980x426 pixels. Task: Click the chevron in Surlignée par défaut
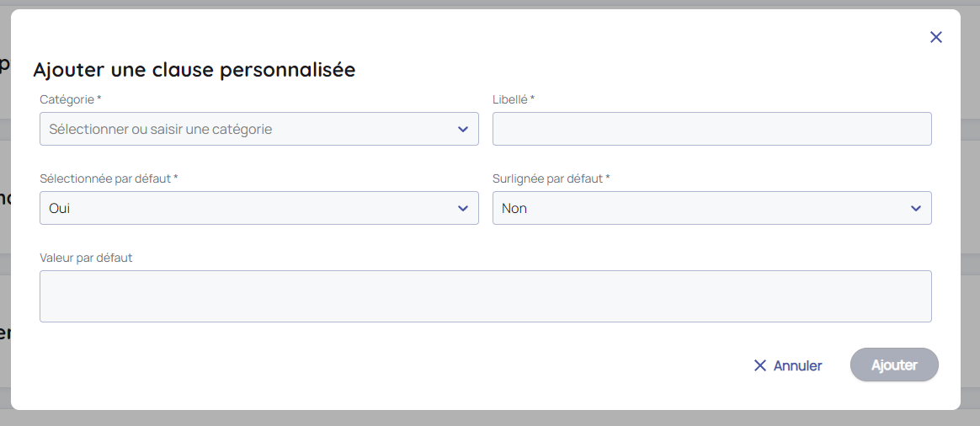[x=915, y=208]
